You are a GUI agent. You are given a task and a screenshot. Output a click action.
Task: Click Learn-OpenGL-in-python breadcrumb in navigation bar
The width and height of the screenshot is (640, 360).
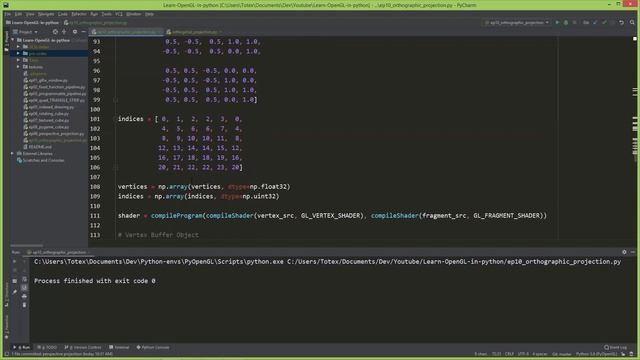(x=32, y=22)
